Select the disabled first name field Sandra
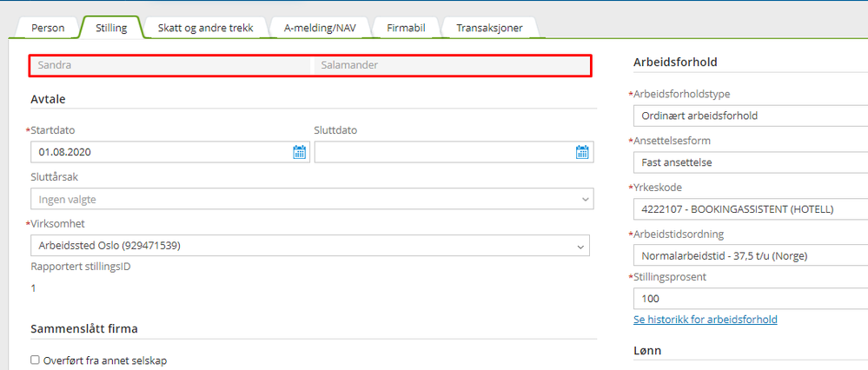This screenshot has height=370, width=868. 170,65
